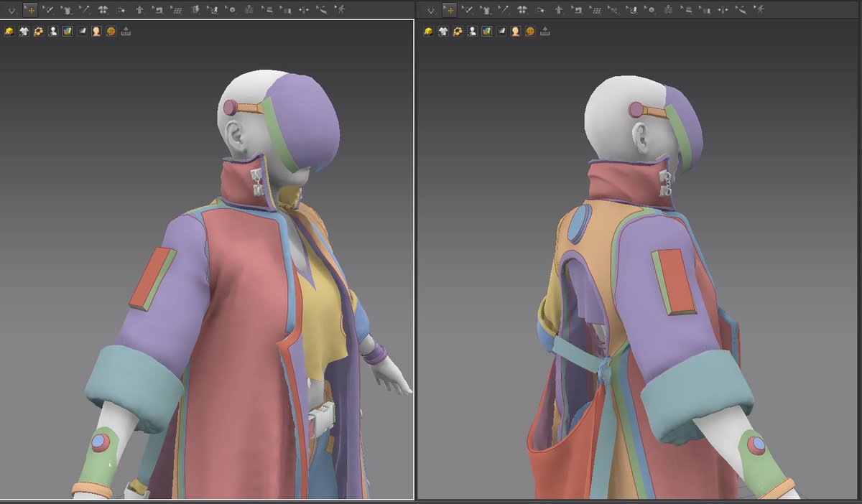Open the Edit Texture grid tool in right viewport toolbar
Image resolution: width=862 pixels, height=504 pixels.
click(x=595, y=10)
